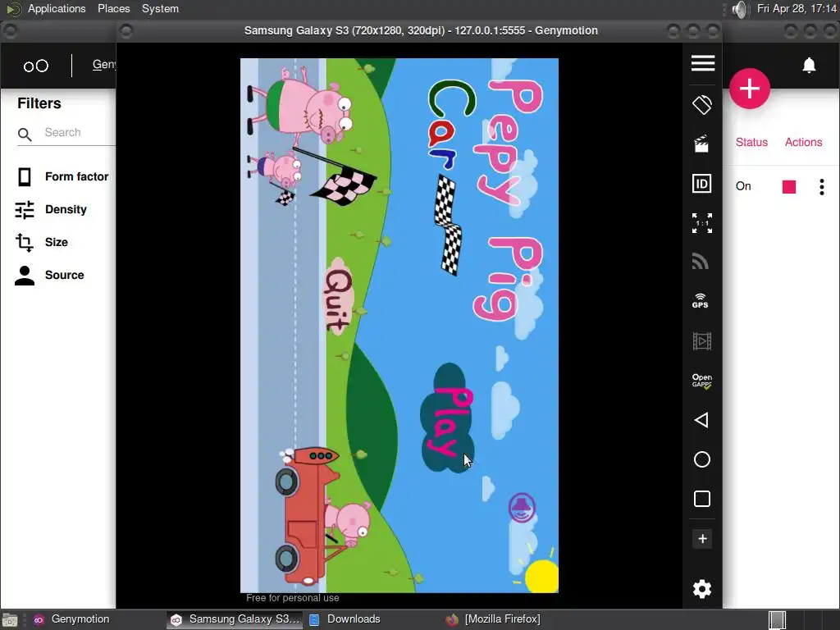
Task: Open the emulator settings gear
Action: tap(702, 589)
